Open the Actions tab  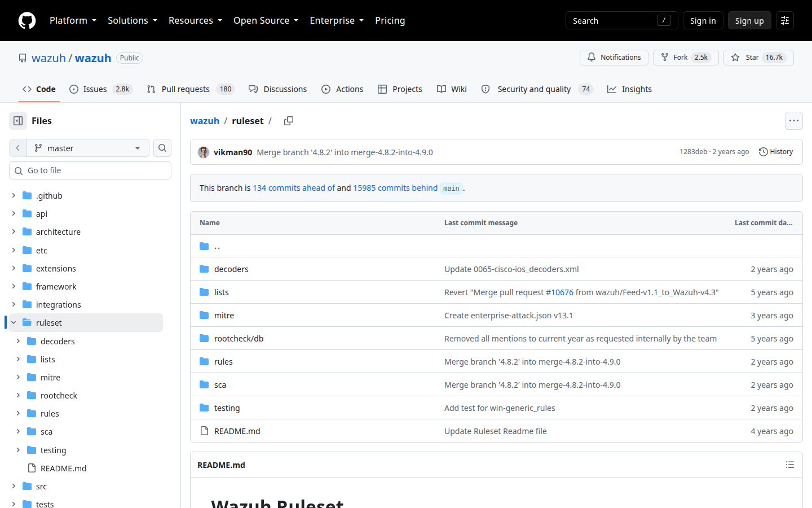click(x=342, y=89)
